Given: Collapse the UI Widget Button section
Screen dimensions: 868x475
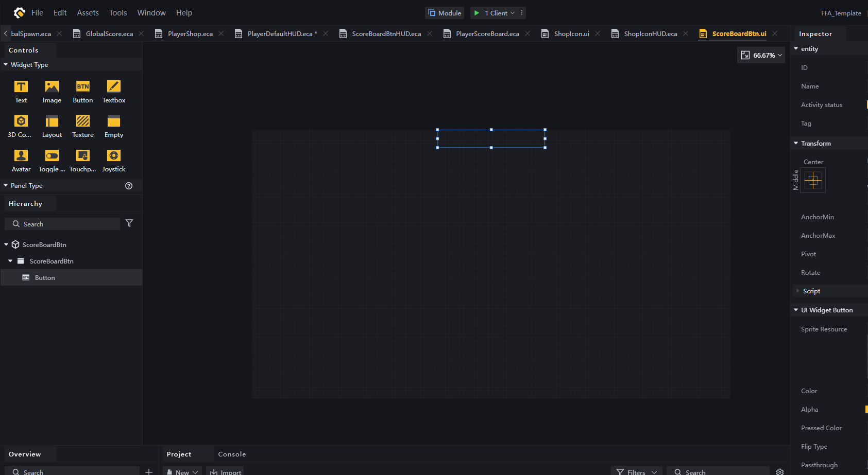Looking at the screenshot, I should (x=796, y=310).
